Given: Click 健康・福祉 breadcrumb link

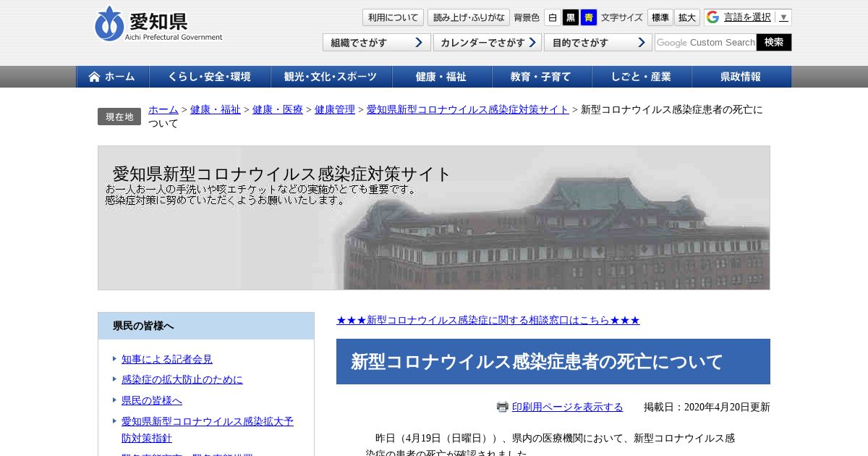Looking at the screenshot, I should click(x=216, y=109).
